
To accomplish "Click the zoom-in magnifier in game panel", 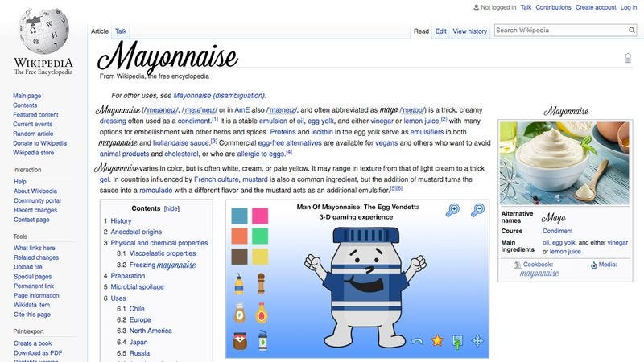I will point(452,210).
